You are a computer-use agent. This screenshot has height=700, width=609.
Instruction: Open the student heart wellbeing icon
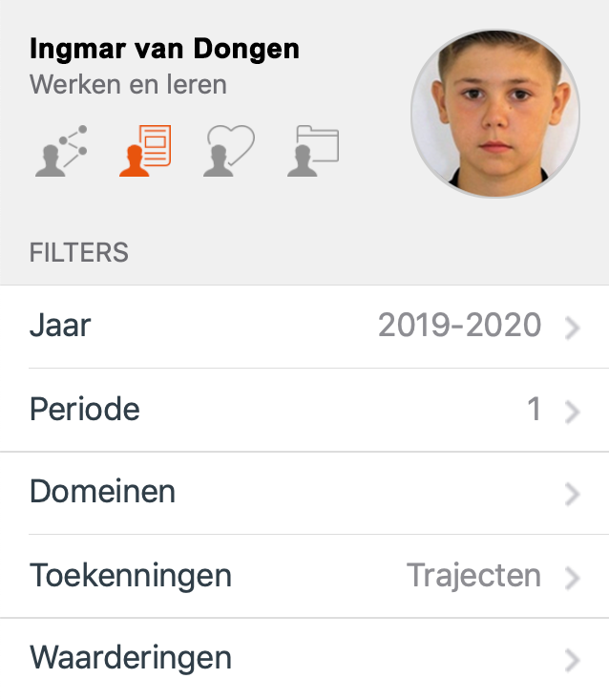(x=229, y=151)
